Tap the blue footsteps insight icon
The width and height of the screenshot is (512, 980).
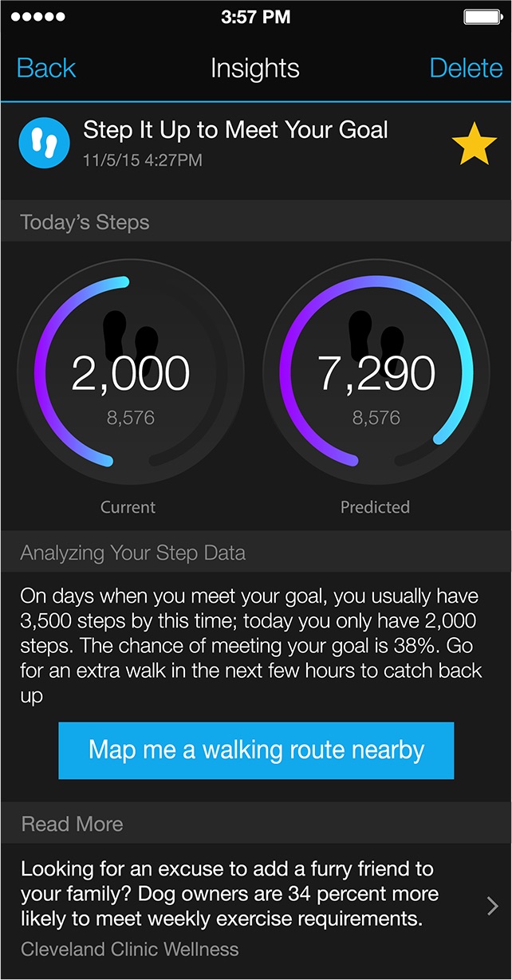coord(45,145)
